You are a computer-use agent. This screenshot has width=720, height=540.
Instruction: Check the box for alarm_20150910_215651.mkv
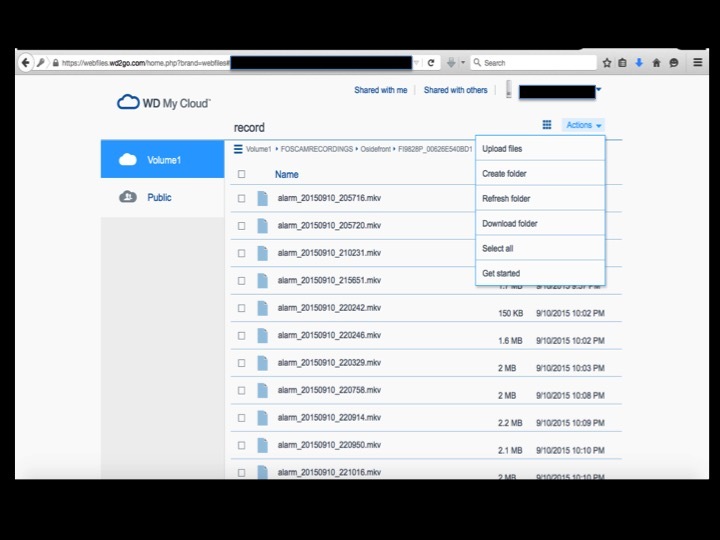242,281
